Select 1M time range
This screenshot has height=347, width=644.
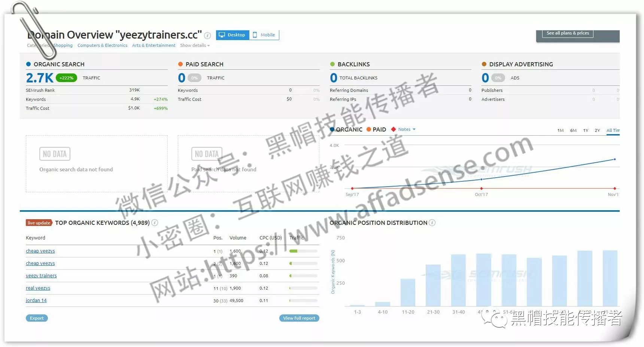coord(560,130)
